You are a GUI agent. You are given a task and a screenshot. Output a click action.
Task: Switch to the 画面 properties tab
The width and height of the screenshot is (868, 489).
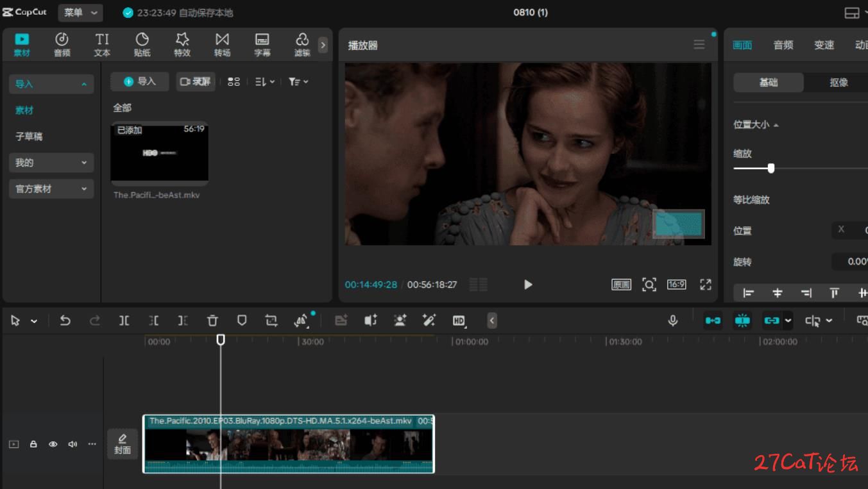[x=742, y=45]
